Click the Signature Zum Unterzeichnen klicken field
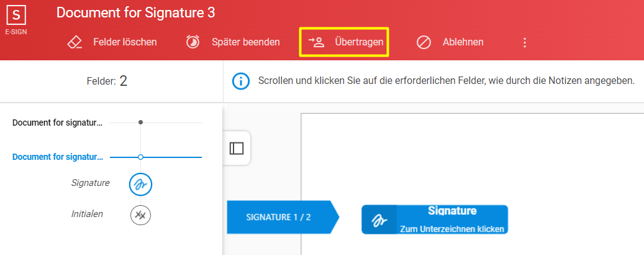This screenshot has height=255, width=644. [435, 220]
